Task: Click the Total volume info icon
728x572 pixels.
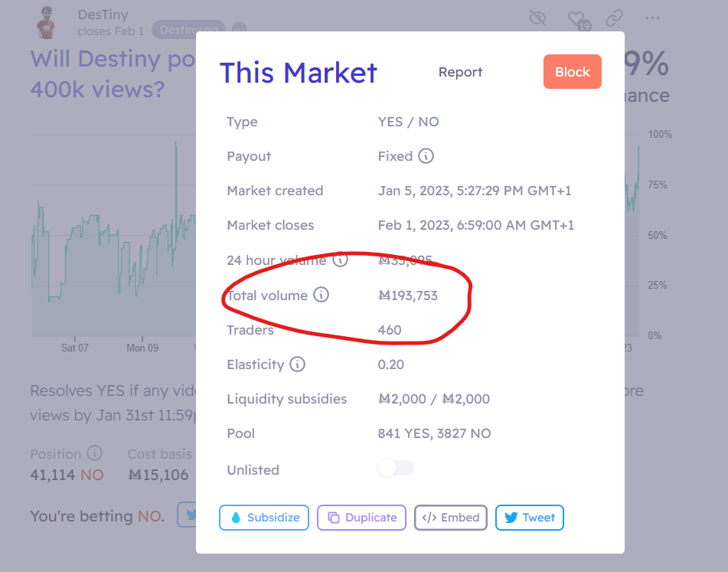Action: (x=321, y=294)
